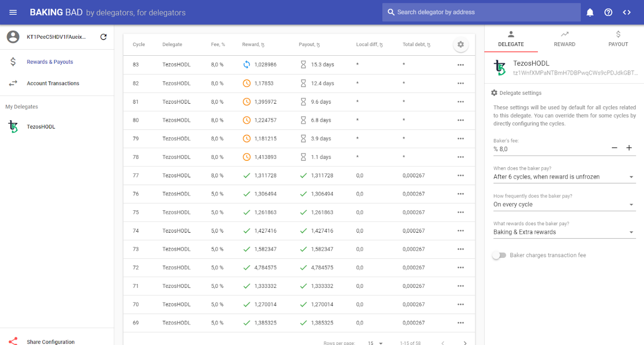Click the '15.3 days' payout estimate
The image size is (644, 345).
click(322, 65)
